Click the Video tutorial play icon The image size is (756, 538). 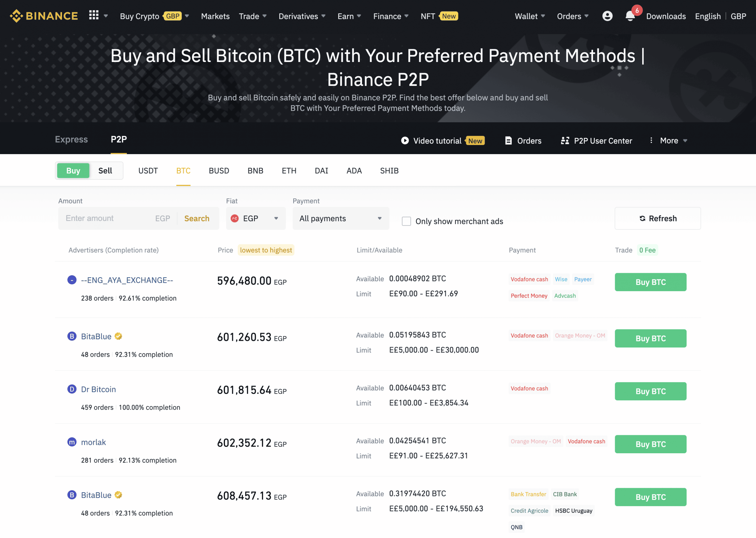point(405,141)
